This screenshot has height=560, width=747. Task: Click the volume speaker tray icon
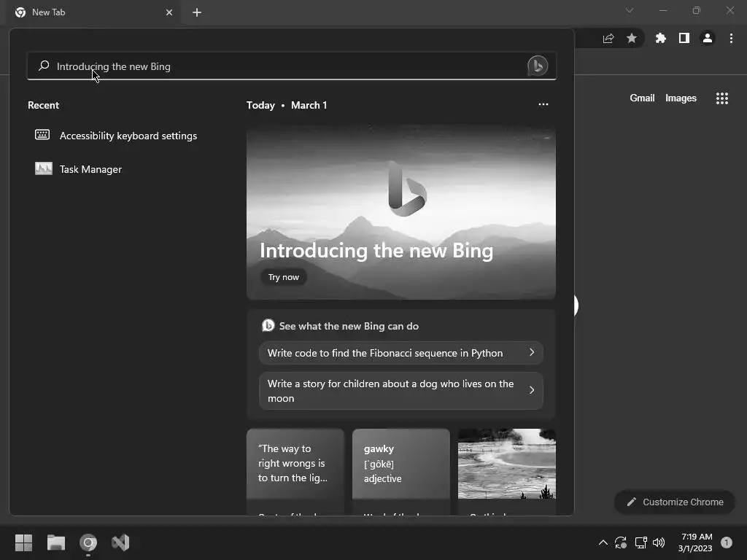click(x=659, y=542)
